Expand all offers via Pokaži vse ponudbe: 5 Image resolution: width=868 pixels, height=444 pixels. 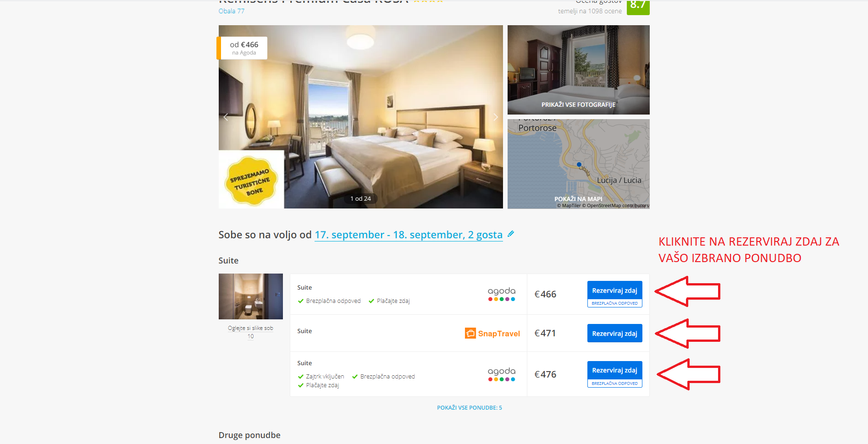(469, 407)
